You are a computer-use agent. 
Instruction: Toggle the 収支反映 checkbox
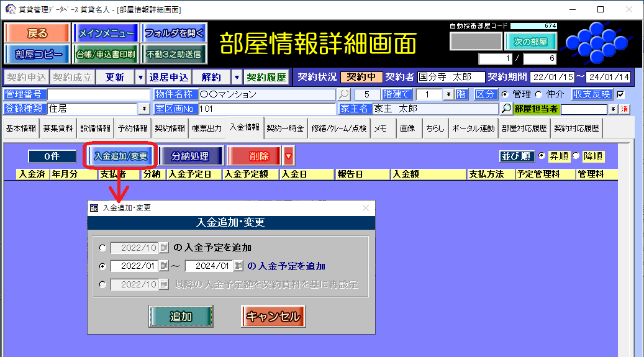(620, 95)
